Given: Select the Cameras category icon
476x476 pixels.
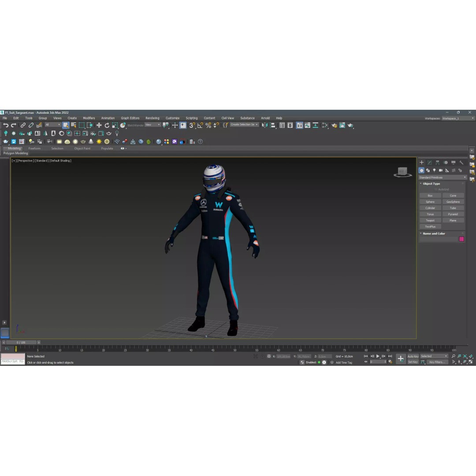Looking at the screenshot, I should pyautogui.click(x=441, y=170).
